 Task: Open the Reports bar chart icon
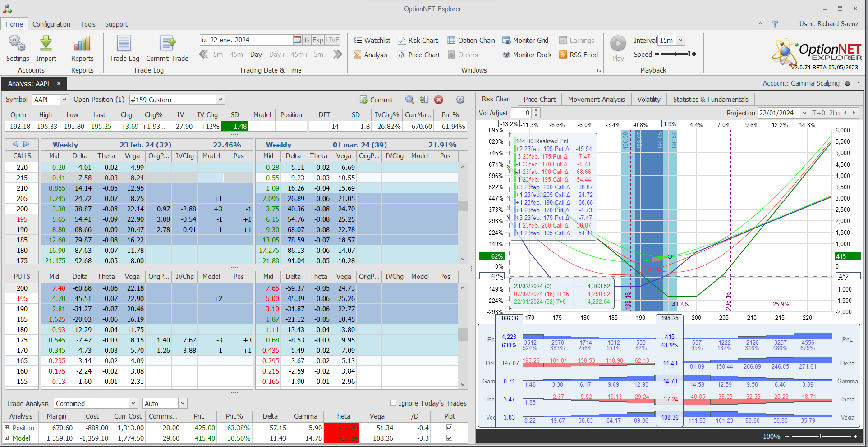click(x=82, y=49)
